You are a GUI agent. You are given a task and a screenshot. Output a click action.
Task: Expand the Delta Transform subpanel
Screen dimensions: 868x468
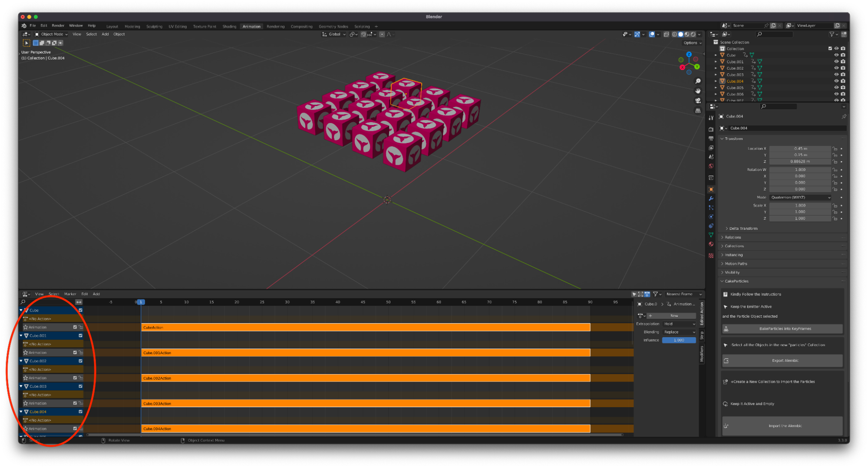[x=743, y=229]
